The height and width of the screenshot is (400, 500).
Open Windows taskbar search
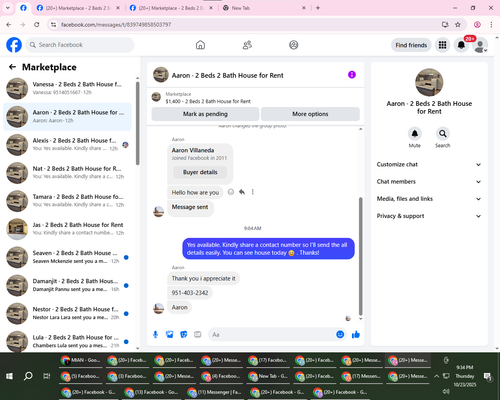pos(28,376)
